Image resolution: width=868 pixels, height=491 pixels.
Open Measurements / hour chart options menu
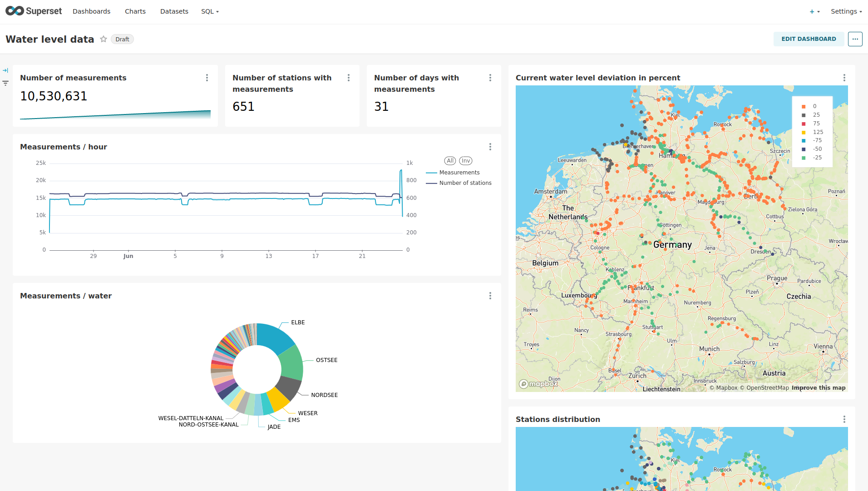pyautogui.click(x=490, y=147)
